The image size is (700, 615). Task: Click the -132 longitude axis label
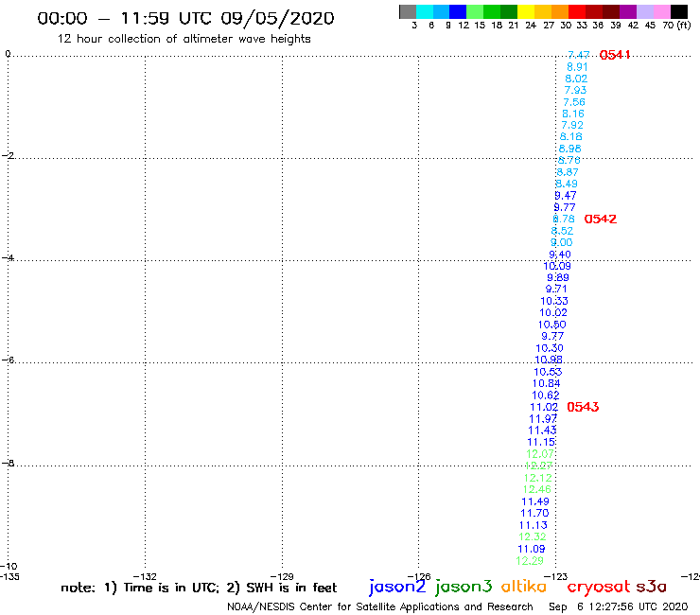pos(145,576)
